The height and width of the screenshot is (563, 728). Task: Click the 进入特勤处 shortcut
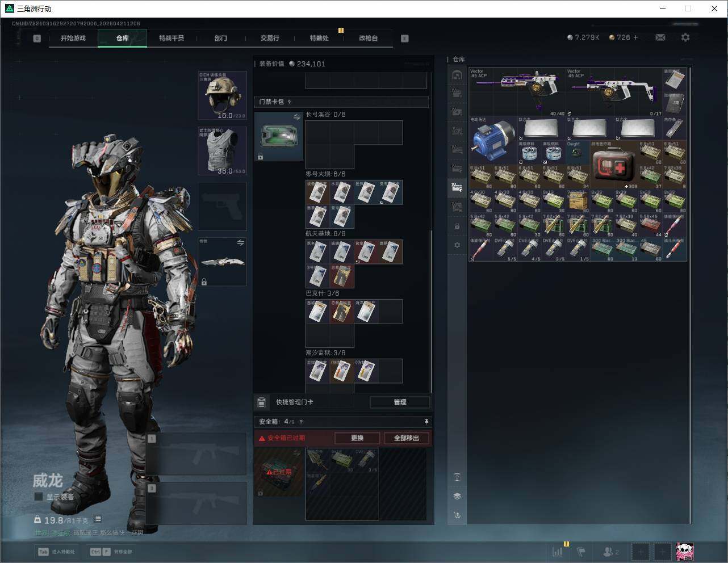[x=56, y=552]
